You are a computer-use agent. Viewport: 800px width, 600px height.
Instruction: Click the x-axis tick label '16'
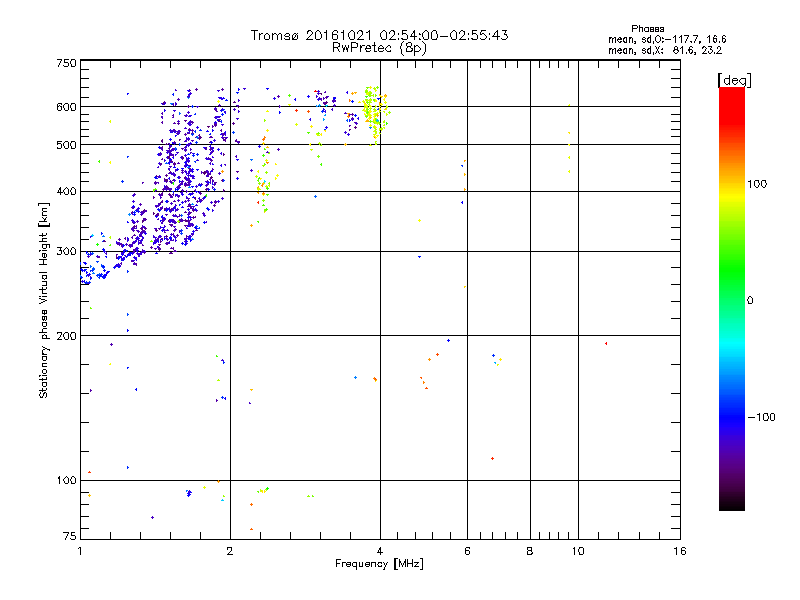tap(680, 551)
